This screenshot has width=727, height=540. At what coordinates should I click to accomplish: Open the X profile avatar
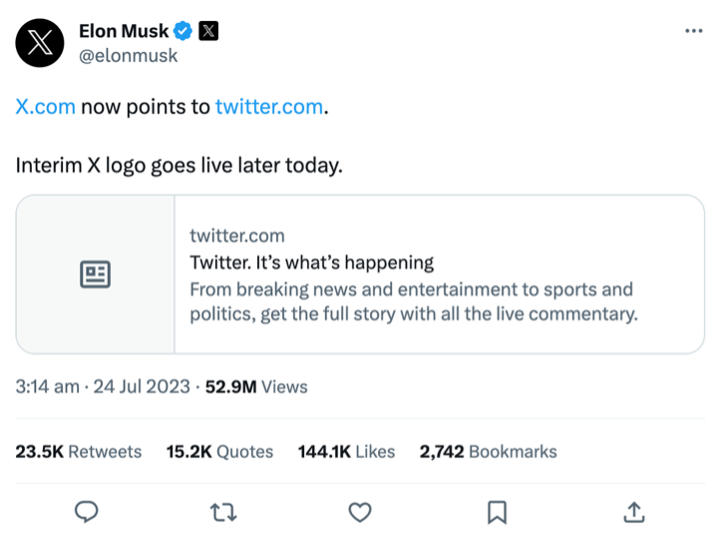tap(40, 43)
